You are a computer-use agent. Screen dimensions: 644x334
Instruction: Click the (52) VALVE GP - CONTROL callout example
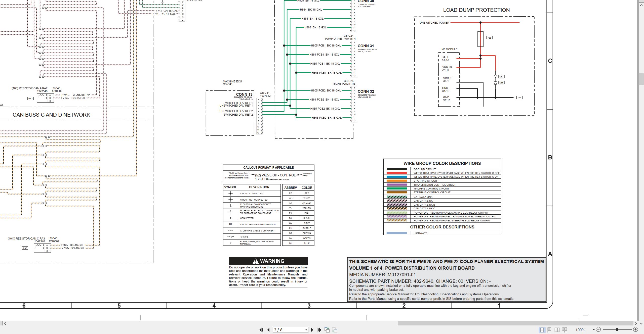point(275,175)
